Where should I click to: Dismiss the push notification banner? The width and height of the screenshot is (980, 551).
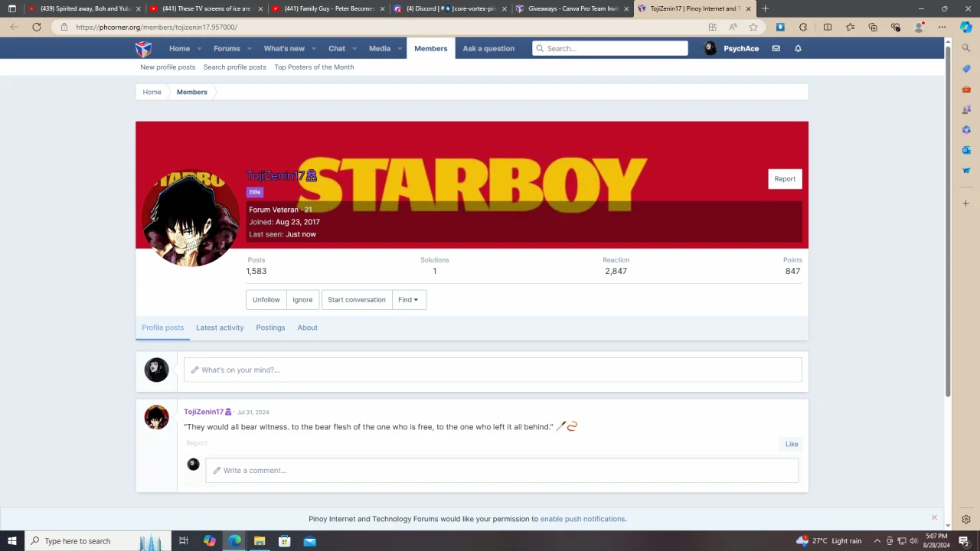934,518
